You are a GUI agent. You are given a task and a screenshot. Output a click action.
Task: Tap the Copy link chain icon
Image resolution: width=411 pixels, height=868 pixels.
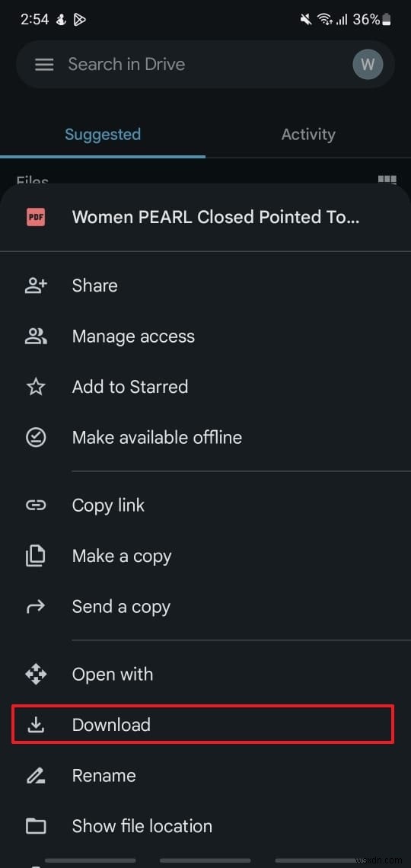pyautogui.click(x=36, y=505)
